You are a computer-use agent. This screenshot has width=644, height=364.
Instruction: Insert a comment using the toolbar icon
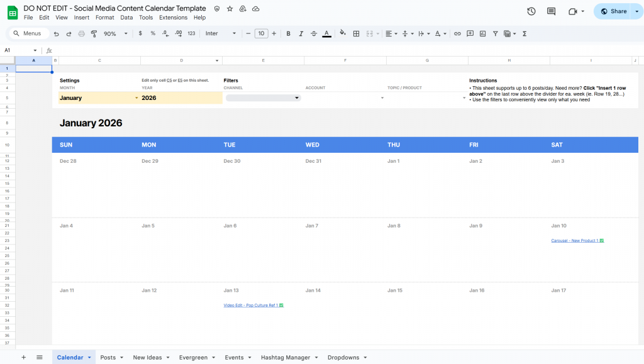click(x=470, y=33)
